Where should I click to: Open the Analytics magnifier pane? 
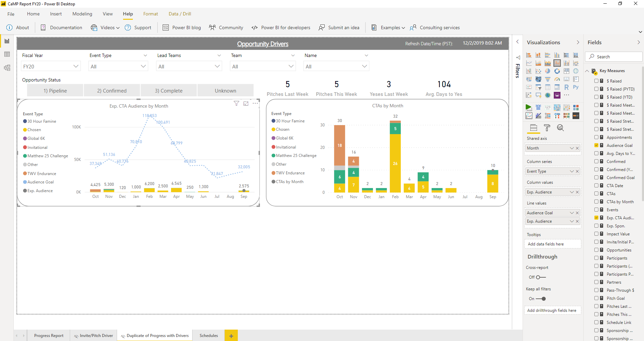560,128
